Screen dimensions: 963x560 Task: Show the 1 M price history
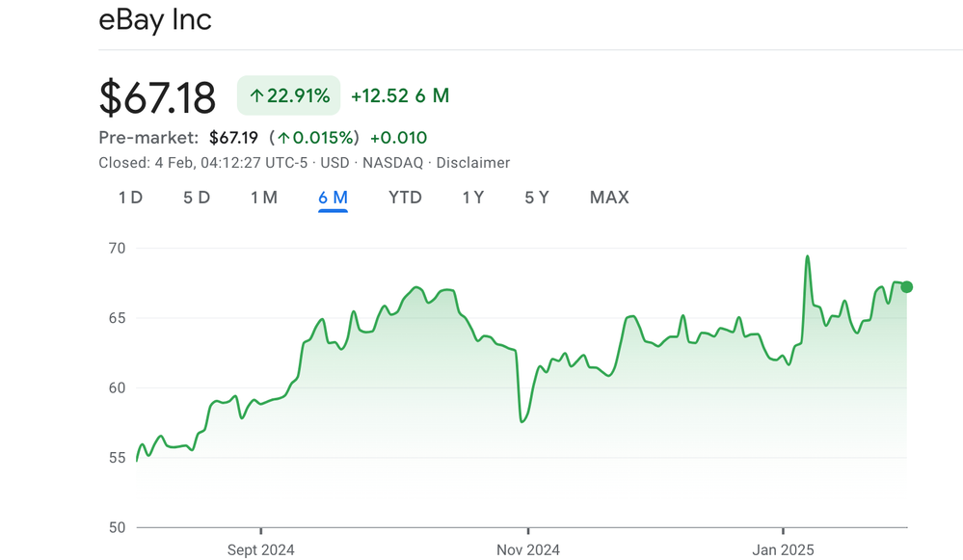[x=264, y=198]
